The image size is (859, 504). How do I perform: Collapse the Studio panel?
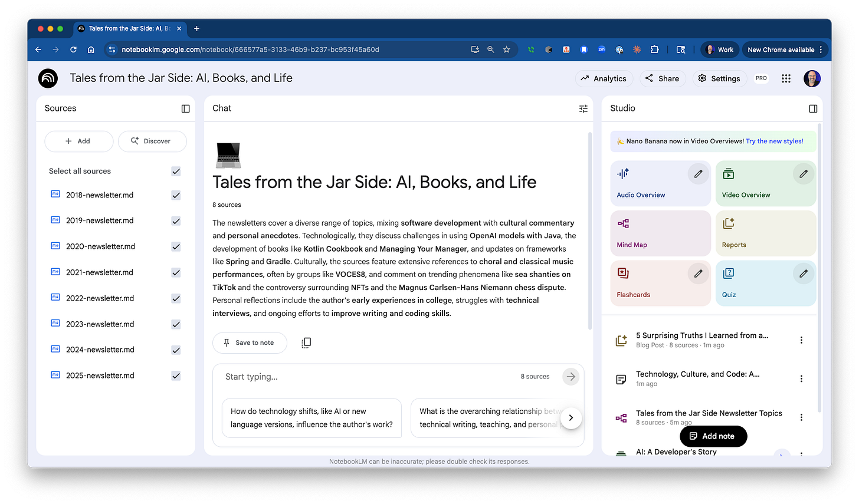(813, 108)
